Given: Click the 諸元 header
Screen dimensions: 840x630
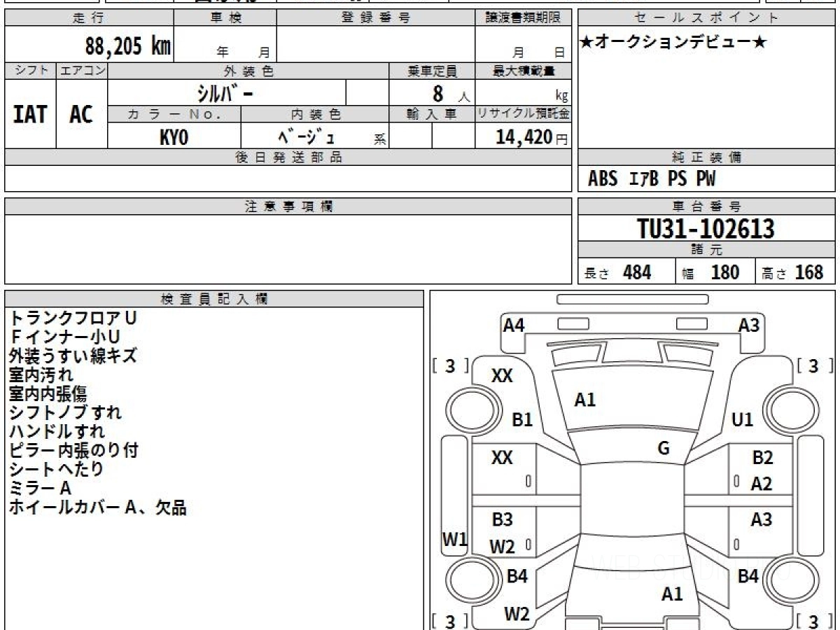Looking at the screenshot, I should (x=706, y=250).
